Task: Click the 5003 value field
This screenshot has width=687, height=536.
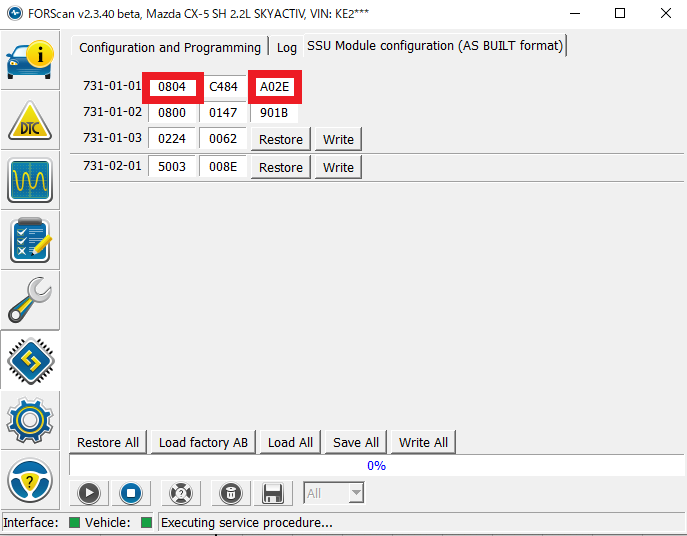Action: 172,167
